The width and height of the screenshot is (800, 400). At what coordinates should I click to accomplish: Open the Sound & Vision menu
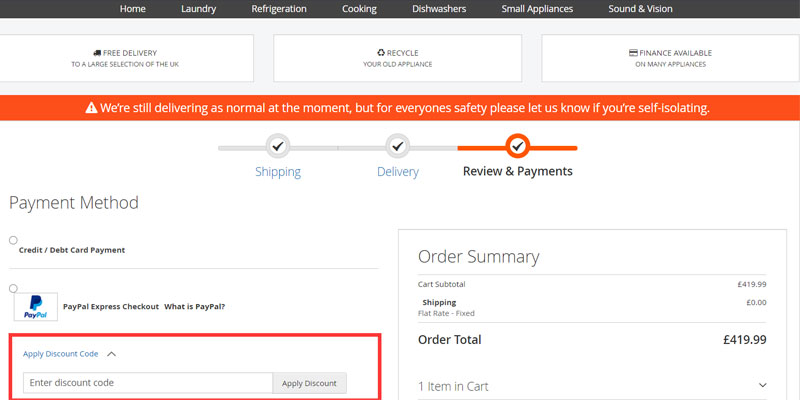(640, 9)
